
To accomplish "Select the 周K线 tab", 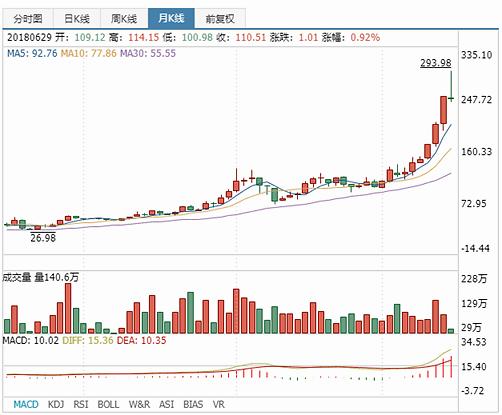I will coord(124,18).
